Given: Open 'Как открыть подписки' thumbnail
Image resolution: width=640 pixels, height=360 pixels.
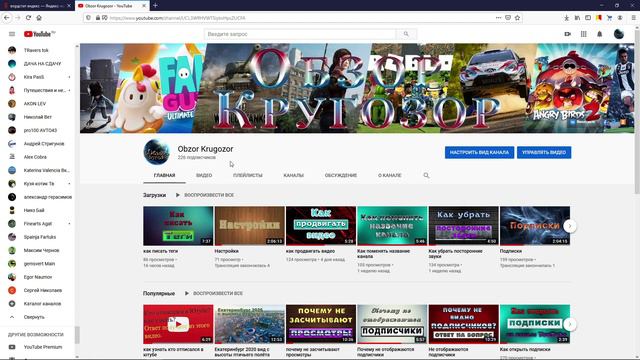Looking at the screenshot, I should [x=535, y=324].
